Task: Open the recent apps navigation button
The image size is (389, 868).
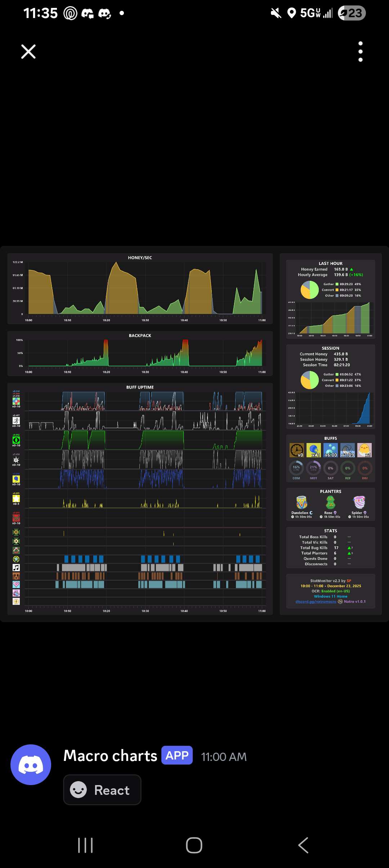Action: click(x=85, y=845)
